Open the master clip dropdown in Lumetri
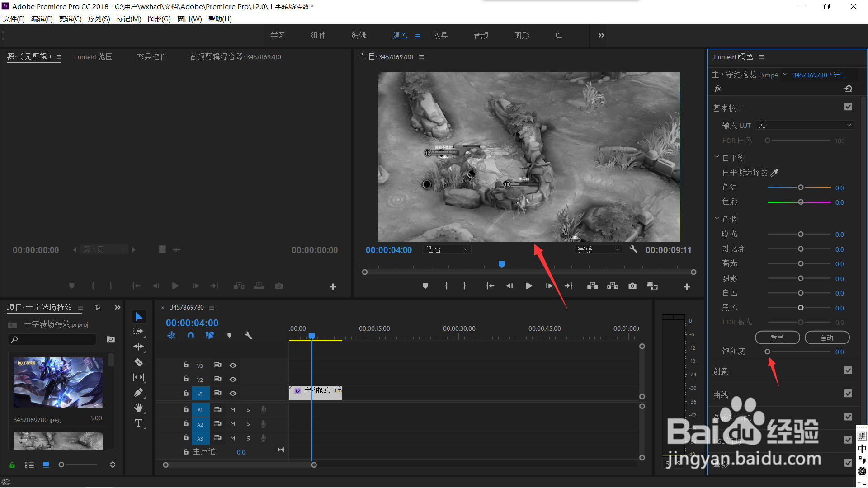Image resolution: width=868 pixels, height=488 pixels. pos(785,75)
